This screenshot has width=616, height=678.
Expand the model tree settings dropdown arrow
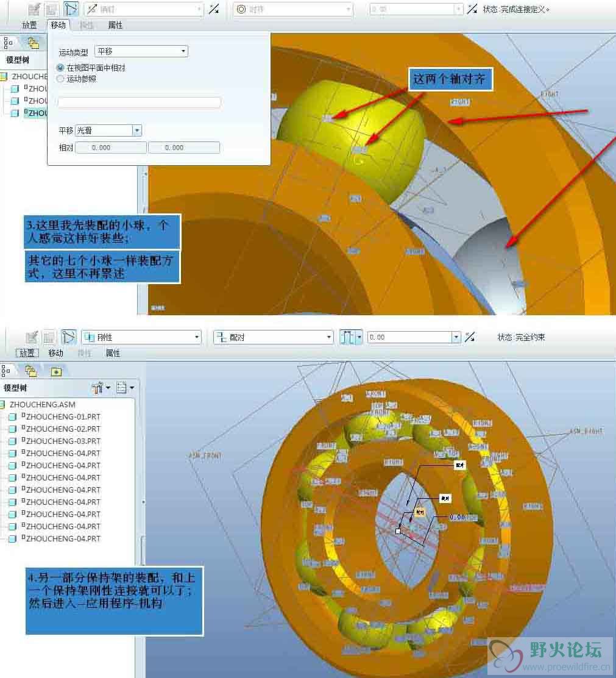point(108,387)
